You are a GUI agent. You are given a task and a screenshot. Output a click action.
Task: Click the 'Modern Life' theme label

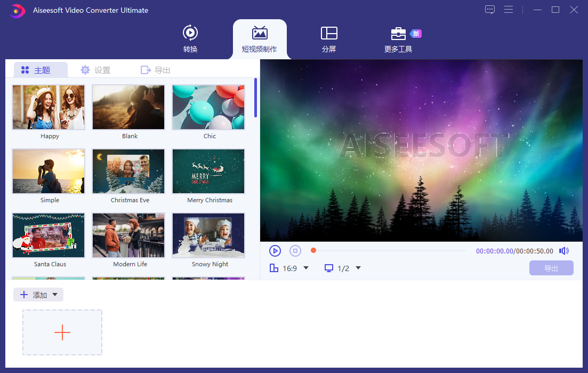[x=130, y=264]
